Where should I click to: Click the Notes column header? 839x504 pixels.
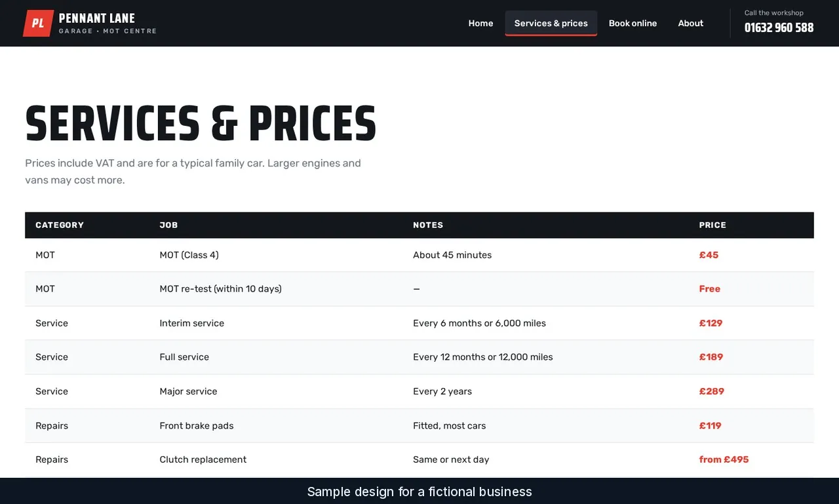428,225
